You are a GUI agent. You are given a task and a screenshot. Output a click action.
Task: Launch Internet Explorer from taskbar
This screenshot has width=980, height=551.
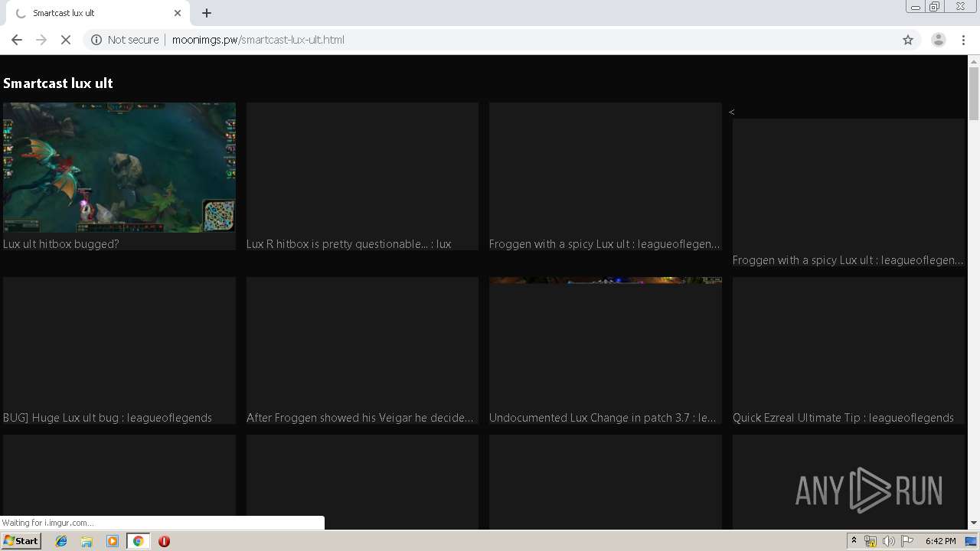click(61, 541)
